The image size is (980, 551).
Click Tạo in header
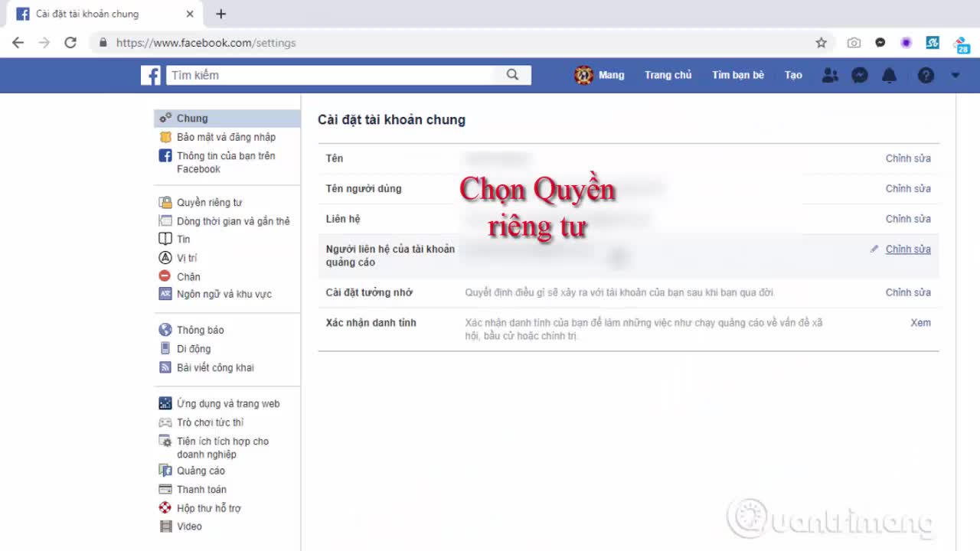click(x=793, y=75)
